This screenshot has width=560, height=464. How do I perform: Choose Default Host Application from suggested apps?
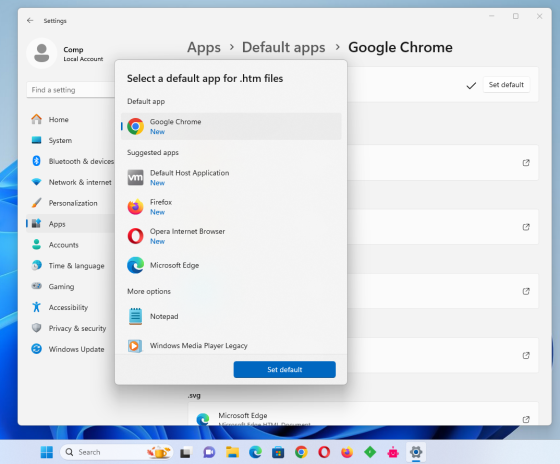tap(231, 178)
